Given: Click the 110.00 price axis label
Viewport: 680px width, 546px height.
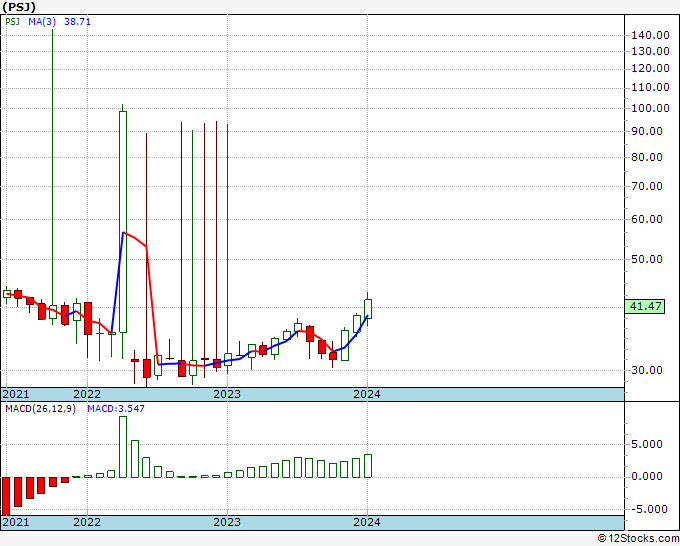Looking at the screenshot, I should coord(650,88).
